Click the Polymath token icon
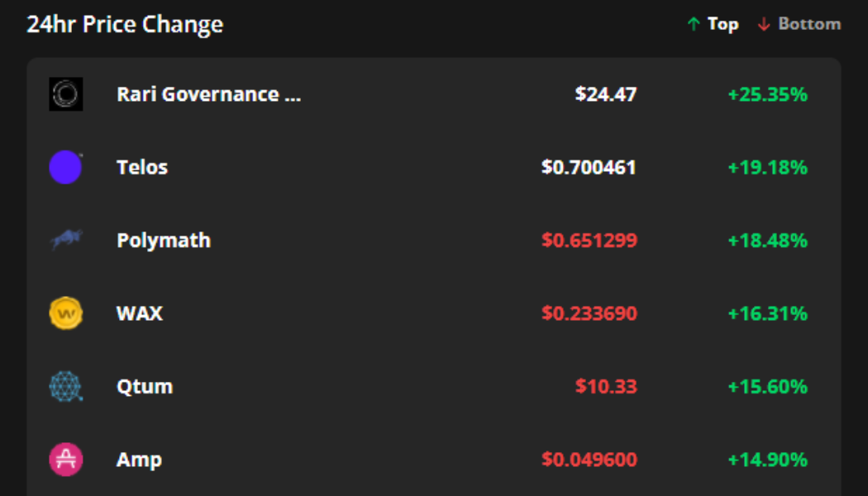 tap(65, 240)
